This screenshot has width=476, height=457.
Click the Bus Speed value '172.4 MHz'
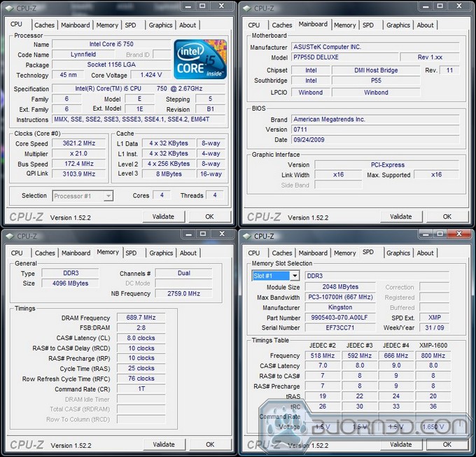pyautogui.click(x=79, y=164)
